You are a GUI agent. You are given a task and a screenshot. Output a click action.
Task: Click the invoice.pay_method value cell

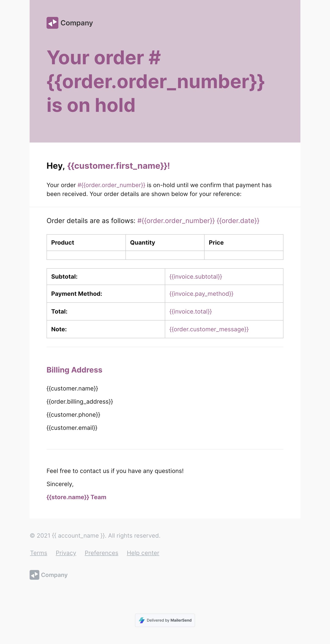coord(201,294)
